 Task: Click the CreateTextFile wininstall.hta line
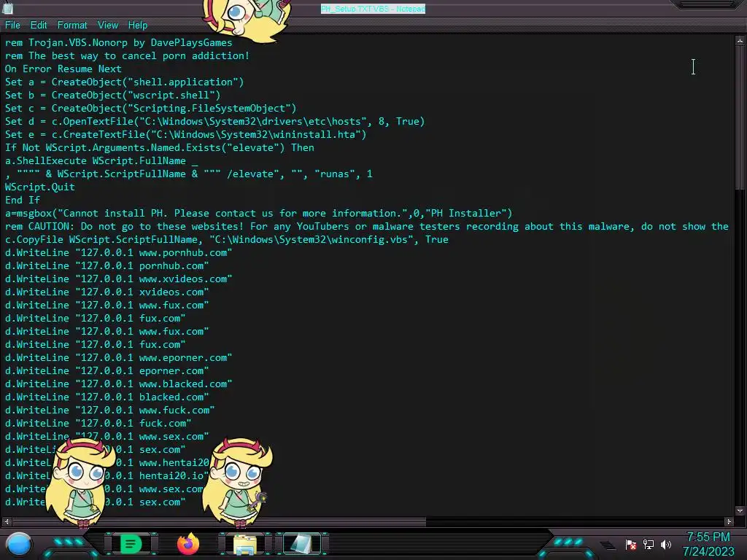(186, 134)
